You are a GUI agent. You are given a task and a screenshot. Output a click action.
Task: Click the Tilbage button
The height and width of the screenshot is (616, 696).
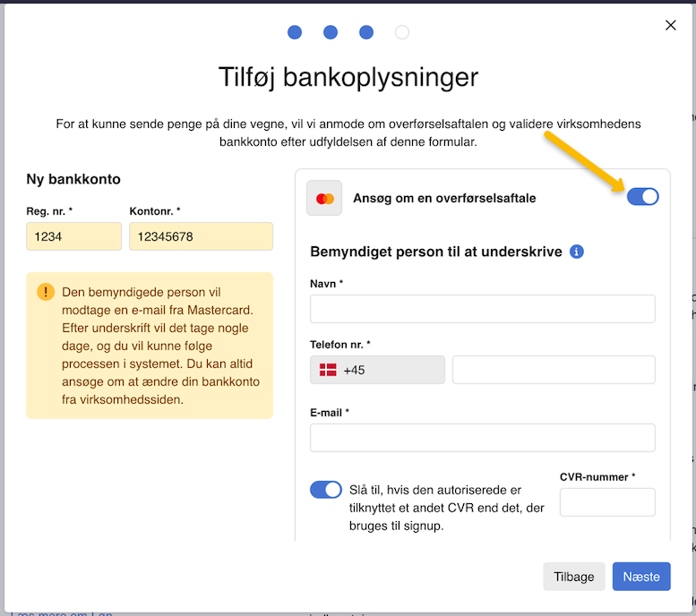pos(574,577)
